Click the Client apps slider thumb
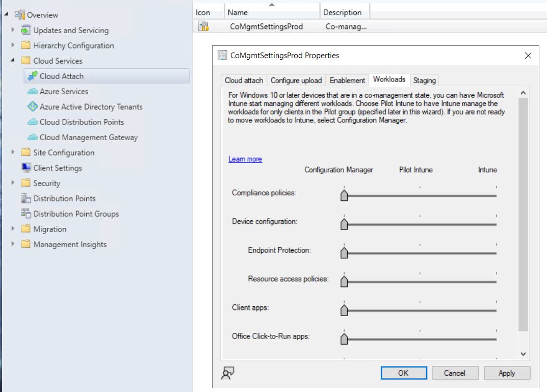Image resolution: width=547 pixels, height=392 pixels. click(x=344, y=310)
